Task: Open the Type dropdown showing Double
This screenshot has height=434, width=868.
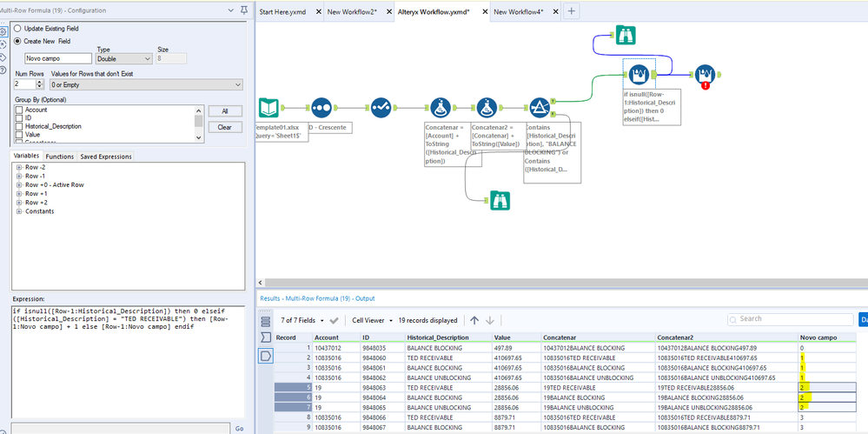Action: [123, 58]
